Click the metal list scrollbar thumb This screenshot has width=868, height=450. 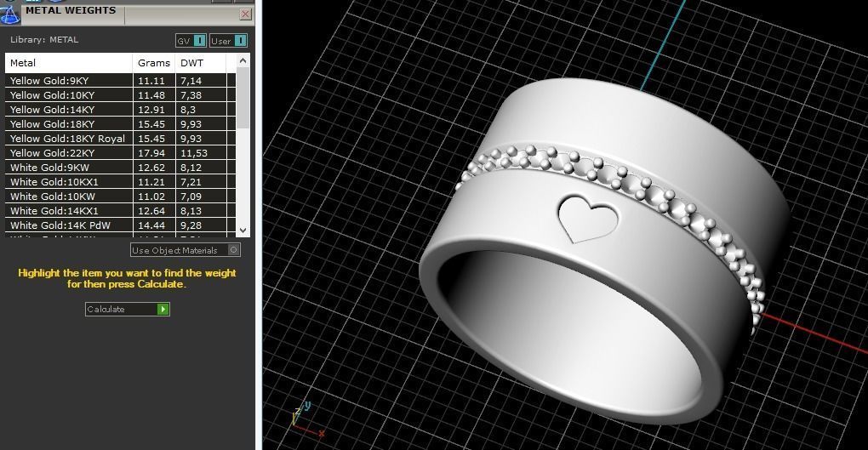tap(243, 98)
